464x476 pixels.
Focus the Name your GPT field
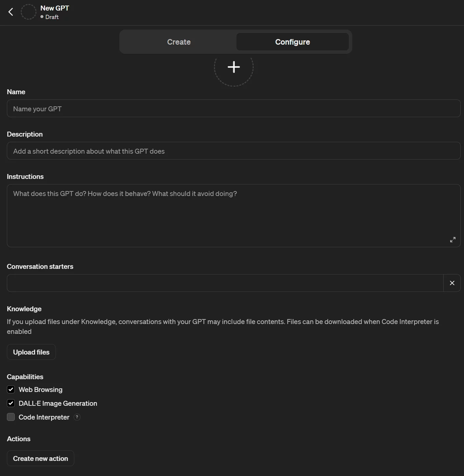point(233,109)
